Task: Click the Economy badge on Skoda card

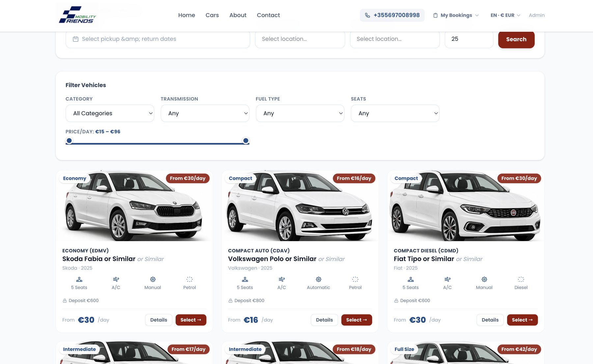Action: pos(74,178)
